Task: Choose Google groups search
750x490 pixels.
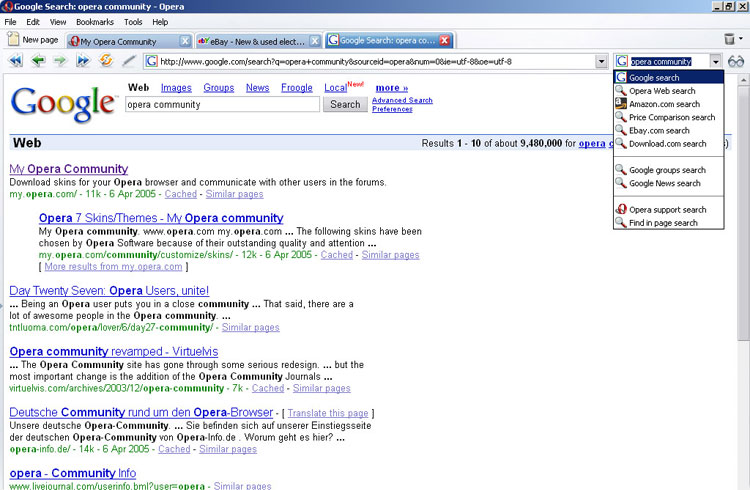Action: 669,170
